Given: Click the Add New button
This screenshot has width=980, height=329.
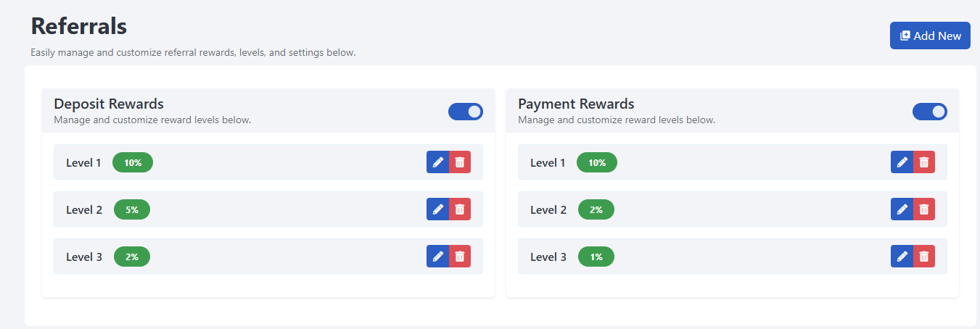Looking at the screenshot, I should tap(930, 36).
